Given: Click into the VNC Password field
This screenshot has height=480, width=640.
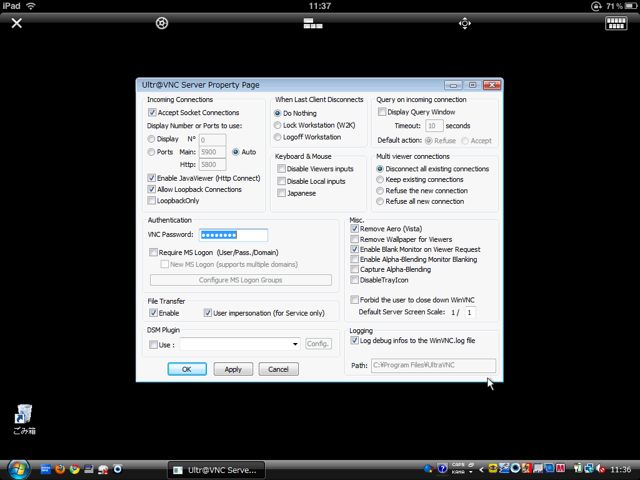Looking at the screenshot, I should (233, 235).
